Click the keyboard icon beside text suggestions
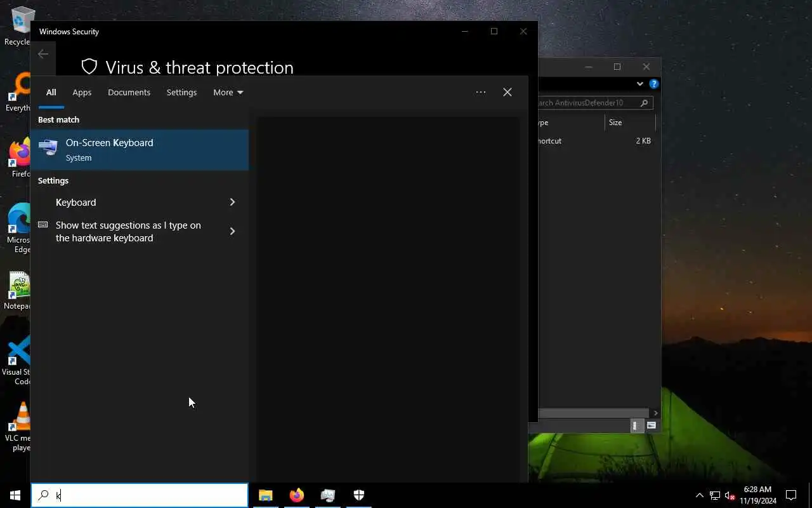This screenshot has height=508, width=812. point(43,225)
